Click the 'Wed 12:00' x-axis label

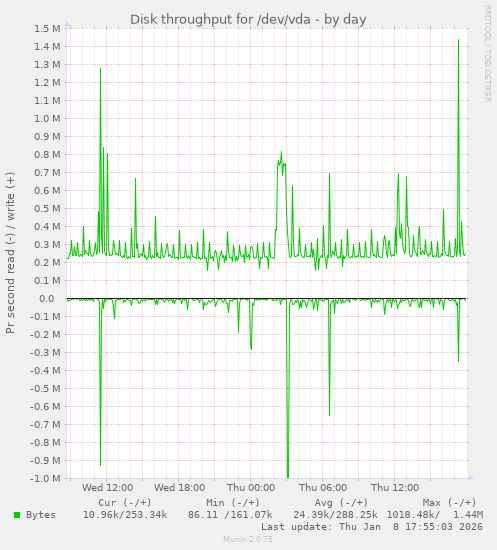107,488
